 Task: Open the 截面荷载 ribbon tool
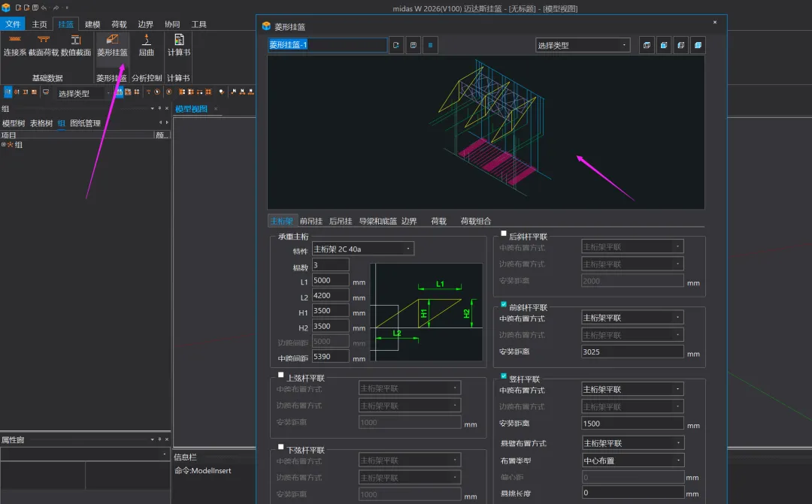pyautogui.click(x=44, y=45)
